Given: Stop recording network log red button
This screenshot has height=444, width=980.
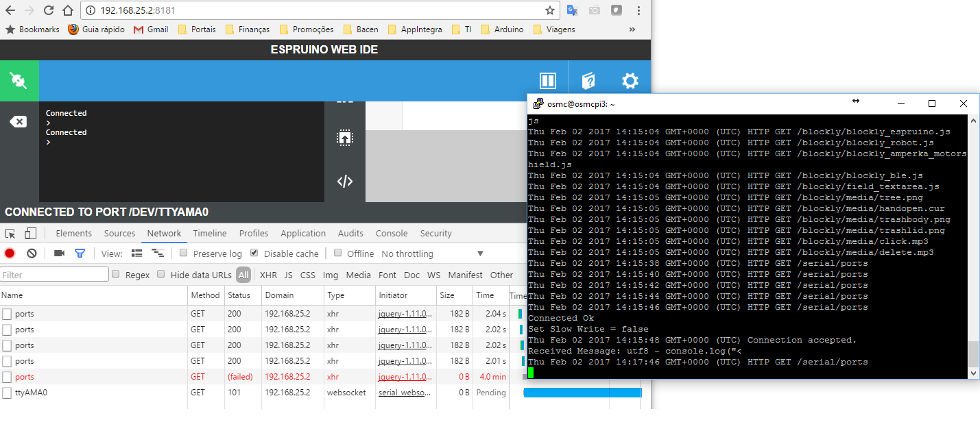Looking at the screenshot, I should coord(10,253).
